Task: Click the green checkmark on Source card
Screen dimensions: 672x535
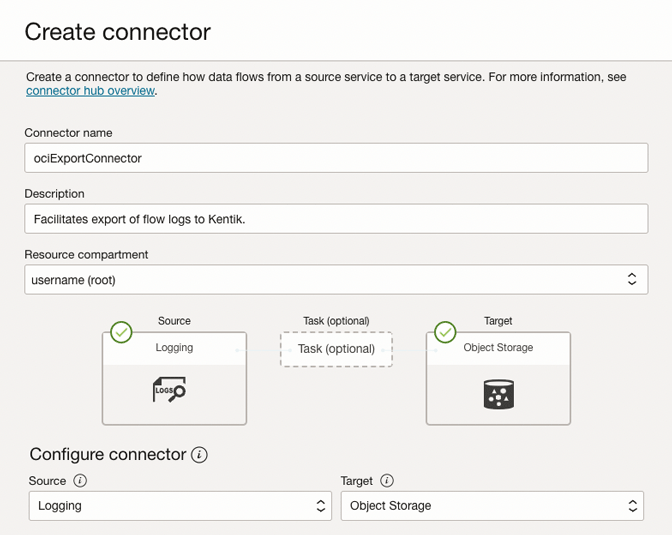Action: click(122, 332)
